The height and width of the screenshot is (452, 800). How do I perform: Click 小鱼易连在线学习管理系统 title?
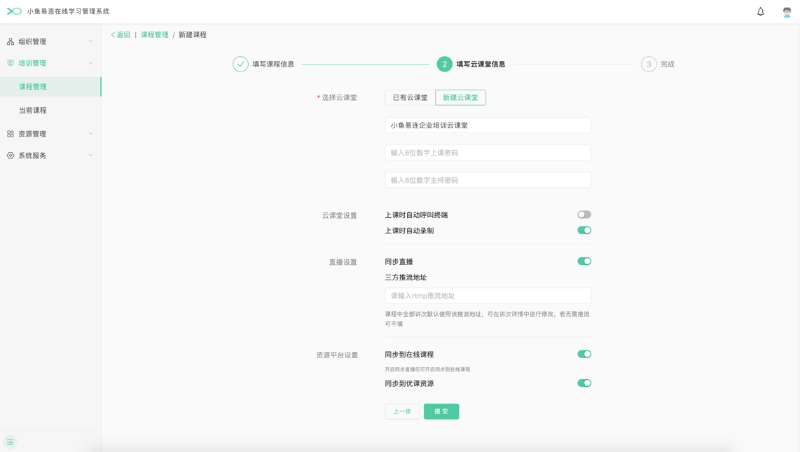(x=68, y=11)
